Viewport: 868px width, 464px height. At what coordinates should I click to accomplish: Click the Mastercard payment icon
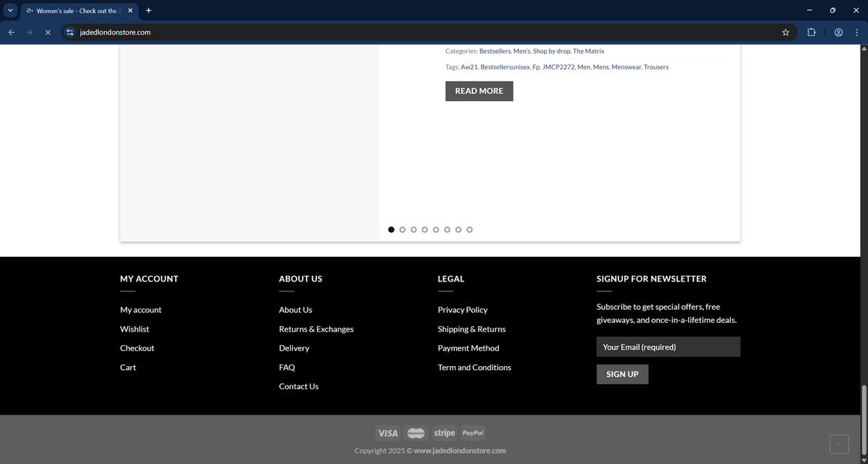(416, 433)
